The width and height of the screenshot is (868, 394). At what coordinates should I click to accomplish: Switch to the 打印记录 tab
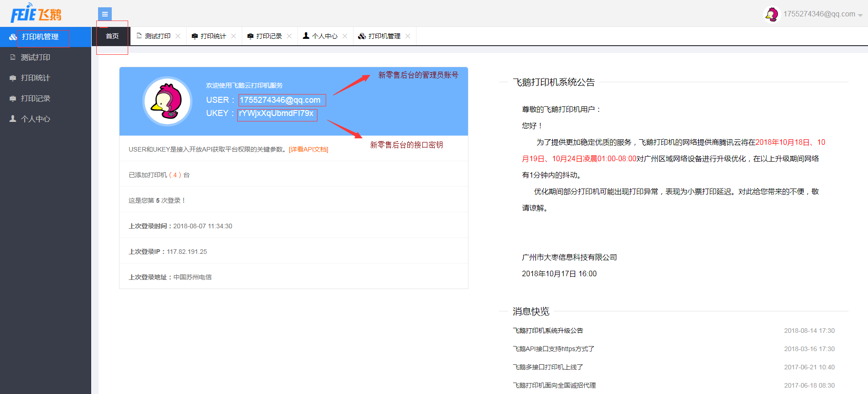coord(269,36)
